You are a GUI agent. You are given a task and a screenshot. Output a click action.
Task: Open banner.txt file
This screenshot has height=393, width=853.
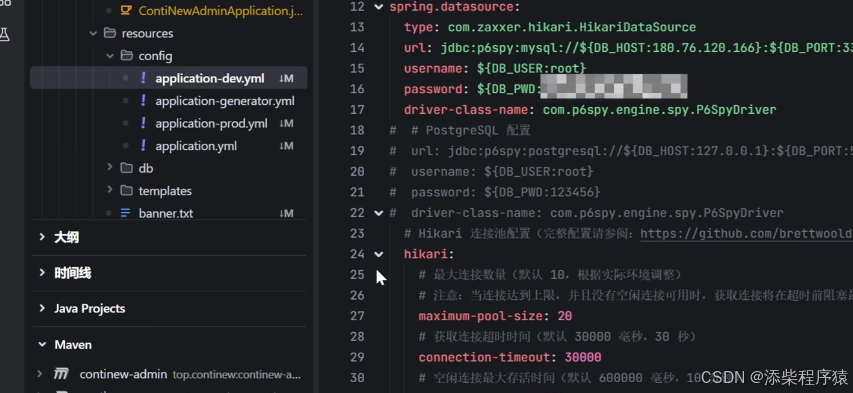[x=166, y=213]
